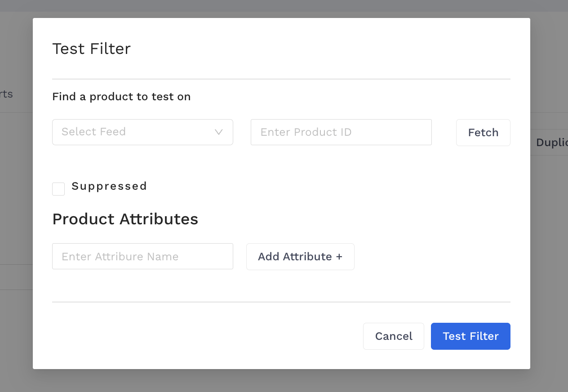Image resolution: width=568 pixels, height=392 pixels.
Task: Click the Test Filter dialog title
Action: click(x=91, y=49)
